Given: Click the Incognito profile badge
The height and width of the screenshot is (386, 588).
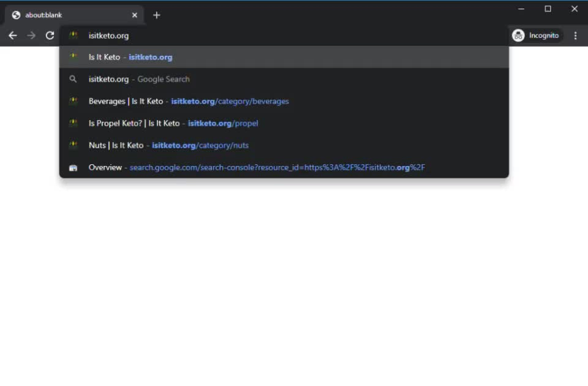Looking at the screenshot, I should click(x=537, y=36).
